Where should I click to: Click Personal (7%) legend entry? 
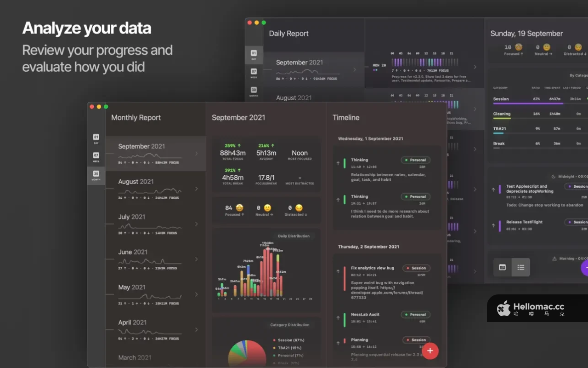(x=288, y=355)
